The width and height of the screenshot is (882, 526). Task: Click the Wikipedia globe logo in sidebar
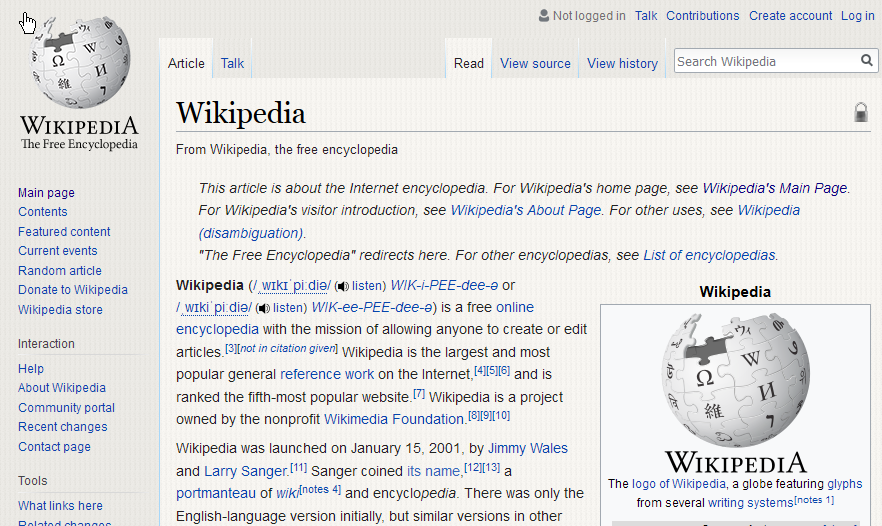pyautogui.click(x=79, y=62)
